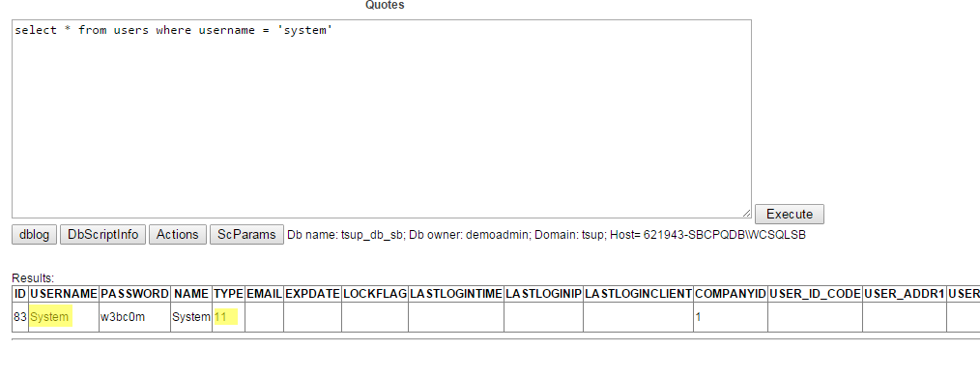Select the EXPDATE column header

312,294
